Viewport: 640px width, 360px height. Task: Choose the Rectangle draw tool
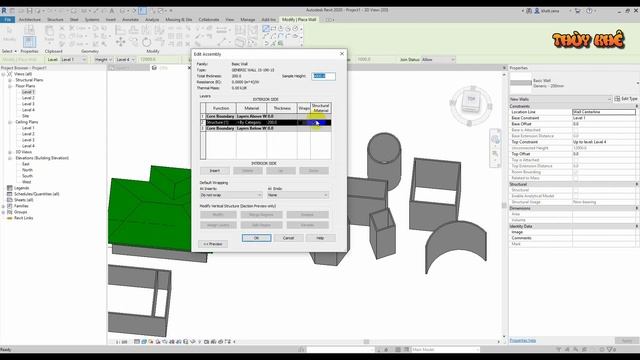[273, 29]
